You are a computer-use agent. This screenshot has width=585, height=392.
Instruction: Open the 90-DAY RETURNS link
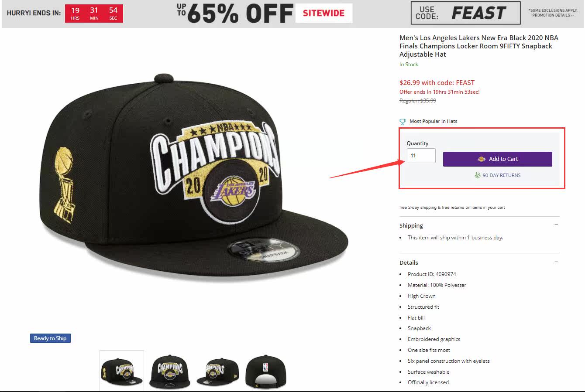click(501, 175)
